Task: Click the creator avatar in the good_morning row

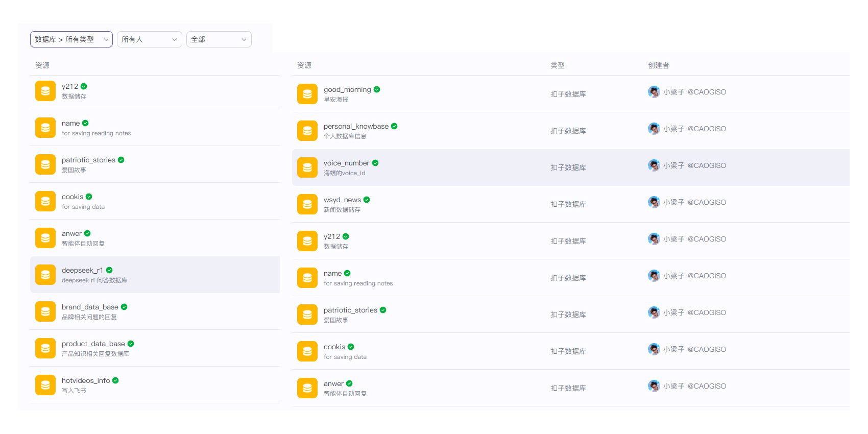Action: (654, 92)
